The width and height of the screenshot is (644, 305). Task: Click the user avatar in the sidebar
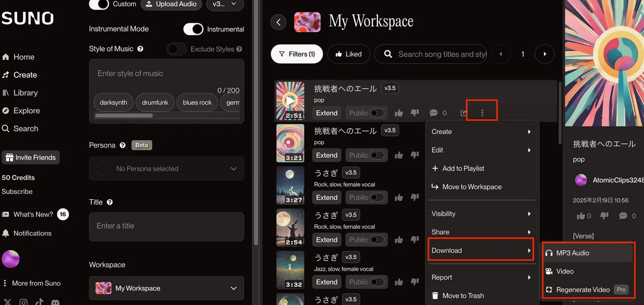(11, 259)
